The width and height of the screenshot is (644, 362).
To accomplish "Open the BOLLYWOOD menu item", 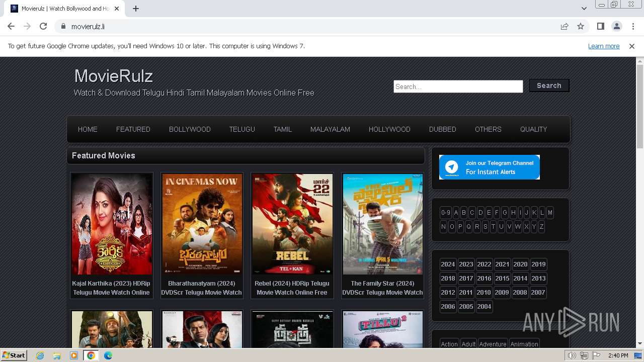I will (x=190, y=129).
